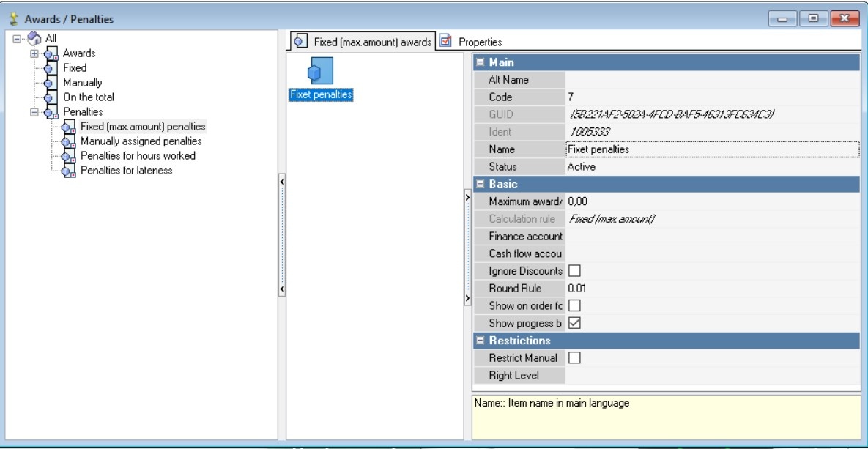This screenshot has height=449, width=868.
Task: Select the Fixed (max.amount) awards tab
Action: (364, 42)
